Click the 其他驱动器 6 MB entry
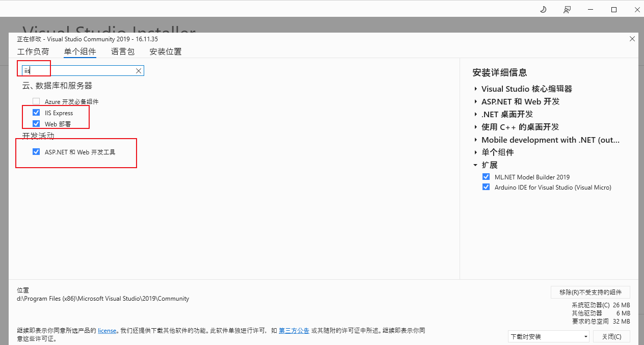Screen dimensions: 644x345 coord(601,313)
